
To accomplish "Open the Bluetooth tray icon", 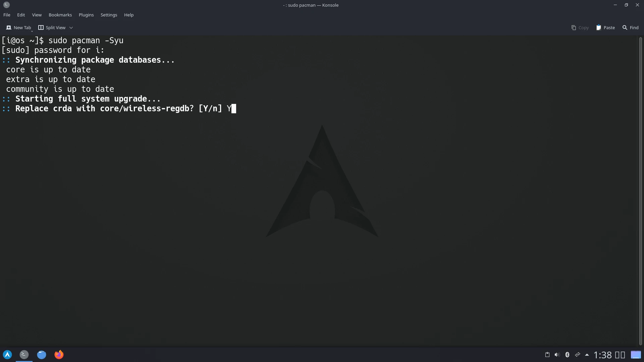I will [567, 355].
